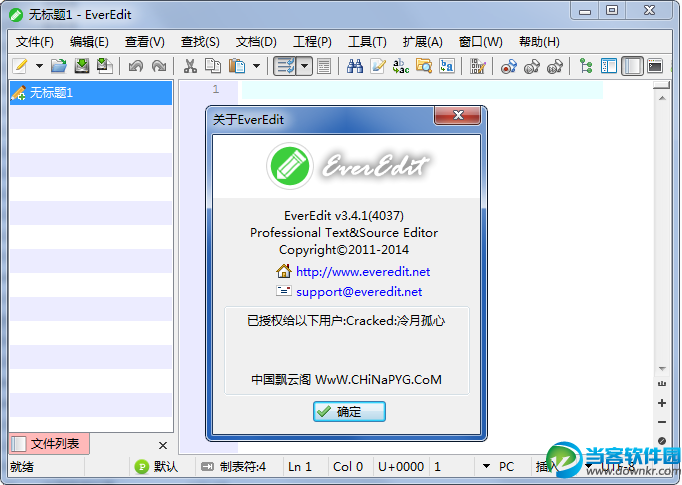This screenshot has width=682, height=485.
Task: Click the minus zoom button beside scrollbar
Action: pyautogui.click(x=662, y=422)
